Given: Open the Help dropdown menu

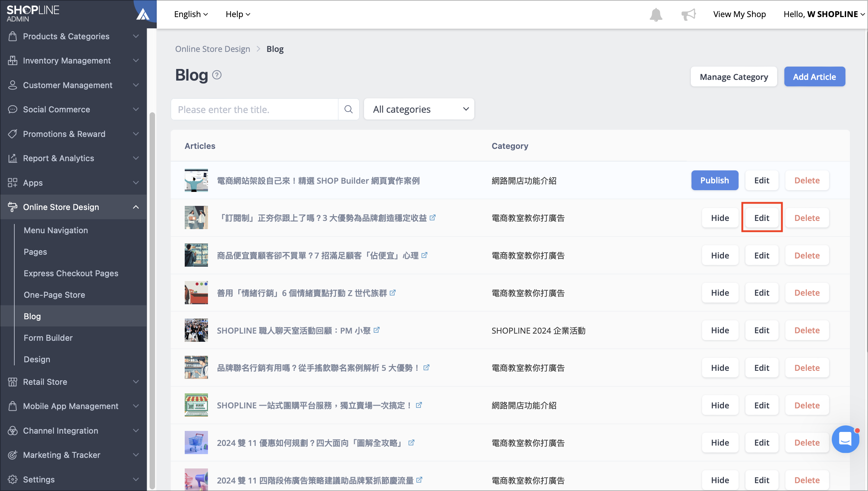Looking at the screenshot, I should click(238, 14).
